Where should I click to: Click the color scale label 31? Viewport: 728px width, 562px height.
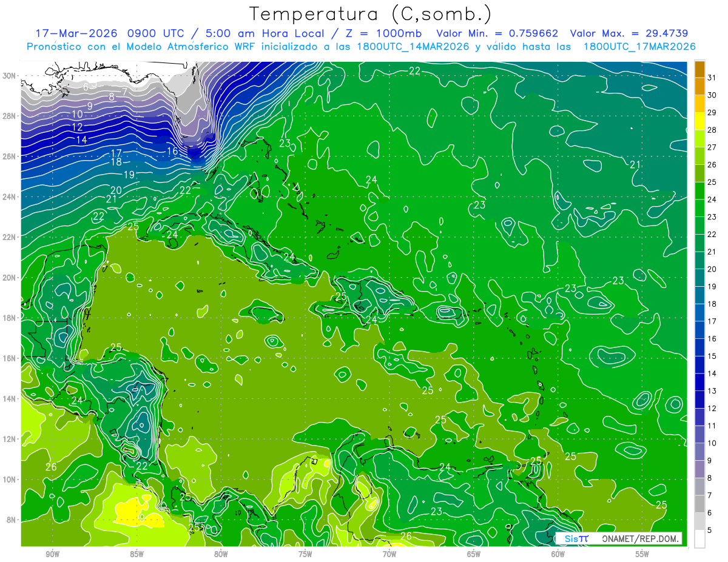(x=712, y=77)
